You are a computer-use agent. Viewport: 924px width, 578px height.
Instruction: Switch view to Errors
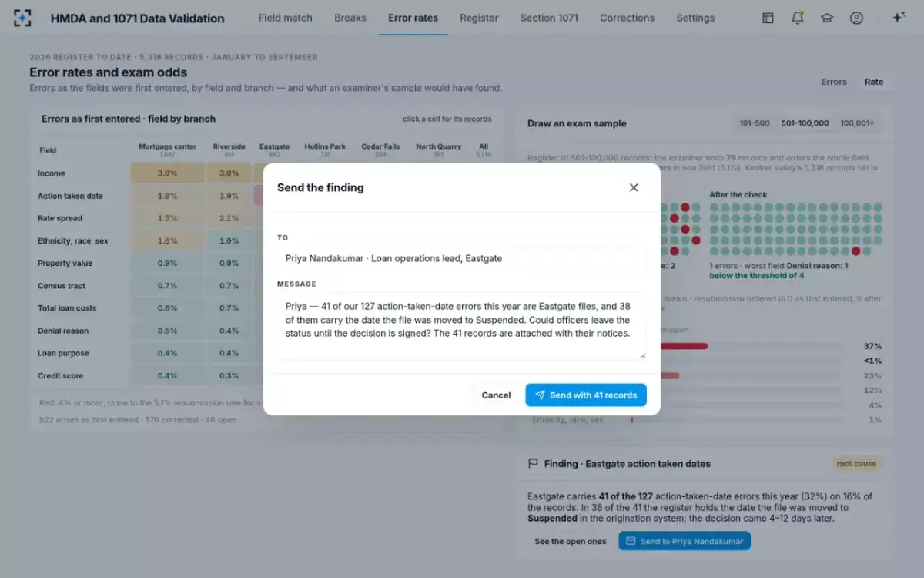[x=834, y=82]
